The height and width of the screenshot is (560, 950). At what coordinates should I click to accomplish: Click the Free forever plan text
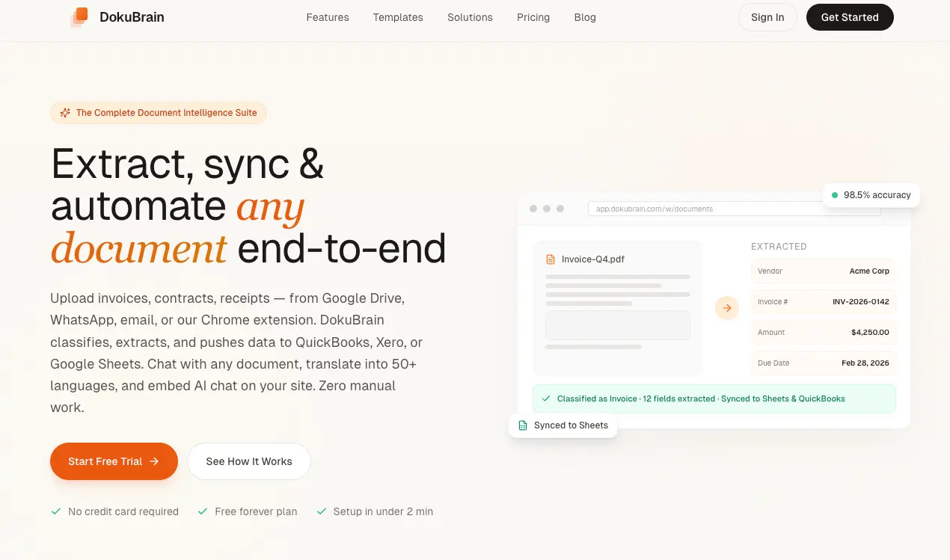click(x=256, y=512)
